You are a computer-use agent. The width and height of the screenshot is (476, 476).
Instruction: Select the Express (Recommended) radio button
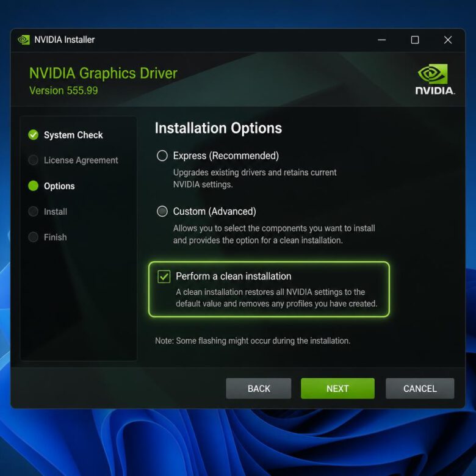tap(162, 156)
